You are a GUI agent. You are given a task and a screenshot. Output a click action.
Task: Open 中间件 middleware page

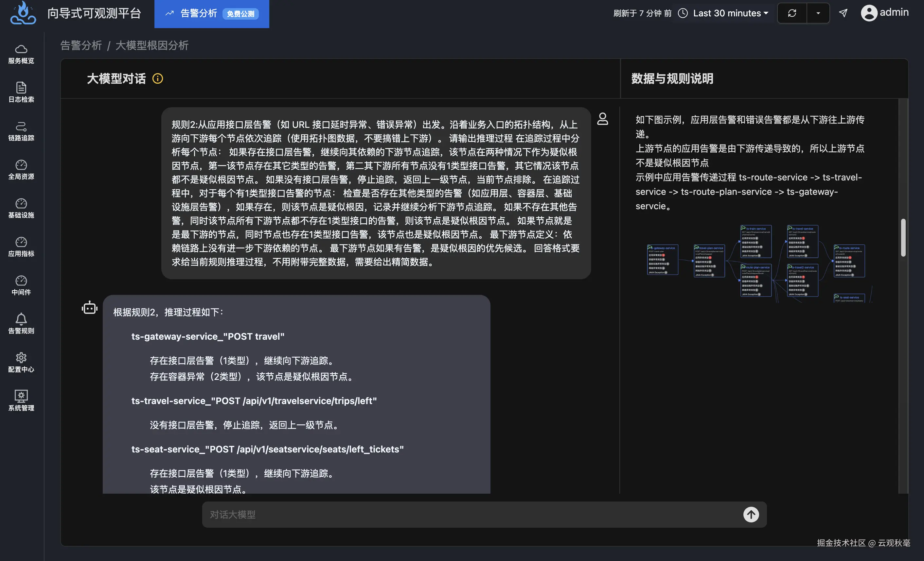pyautogui.click(x=21, y=285)
